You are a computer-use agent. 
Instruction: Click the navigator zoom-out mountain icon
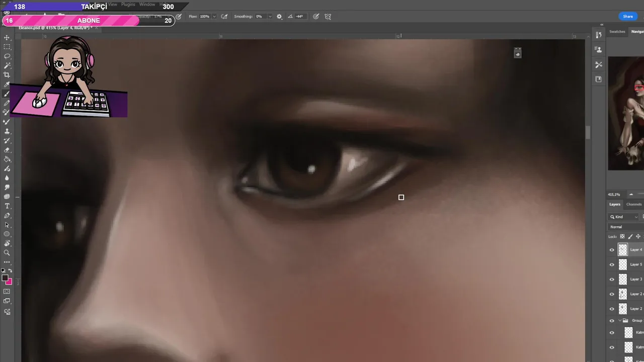631,195
